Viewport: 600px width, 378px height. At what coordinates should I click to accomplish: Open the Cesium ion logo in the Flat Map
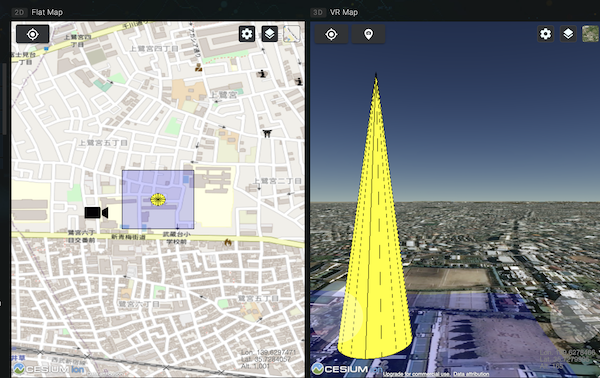[49, 369]
